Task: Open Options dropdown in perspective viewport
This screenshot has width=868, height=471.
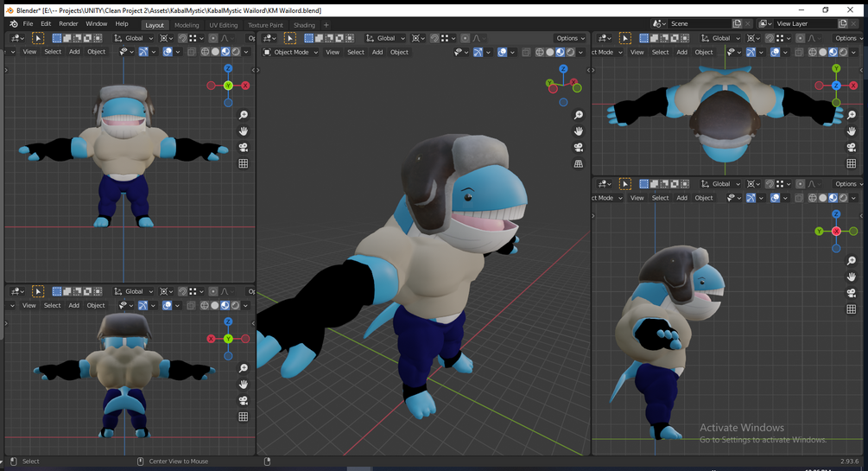Action: tap(570, 38)
